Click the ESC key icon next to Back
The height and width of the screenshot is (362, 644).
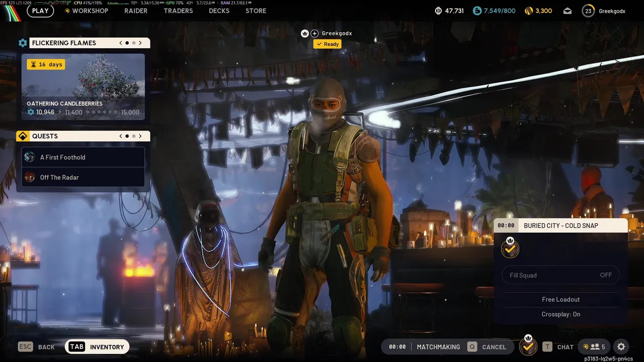pyautogui.click(x=25, y=347)
